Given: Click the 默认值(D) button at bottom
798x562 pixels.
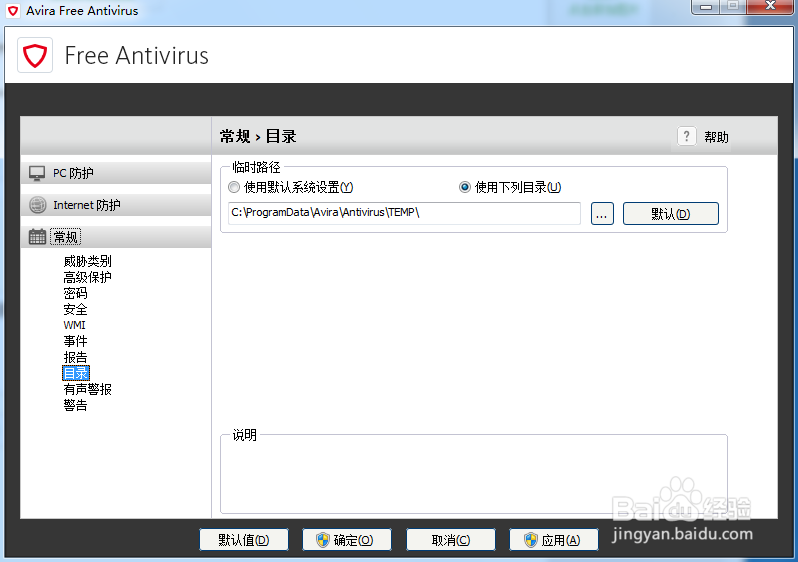Looking at the screenshot, I should pyautogui.click(x=244, y=540).
